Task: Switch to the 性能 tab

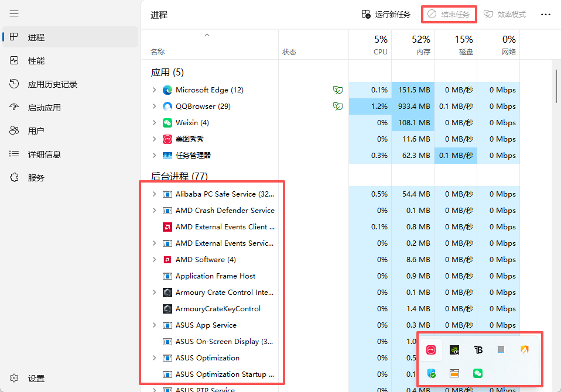Action: [x=36, y=61]
